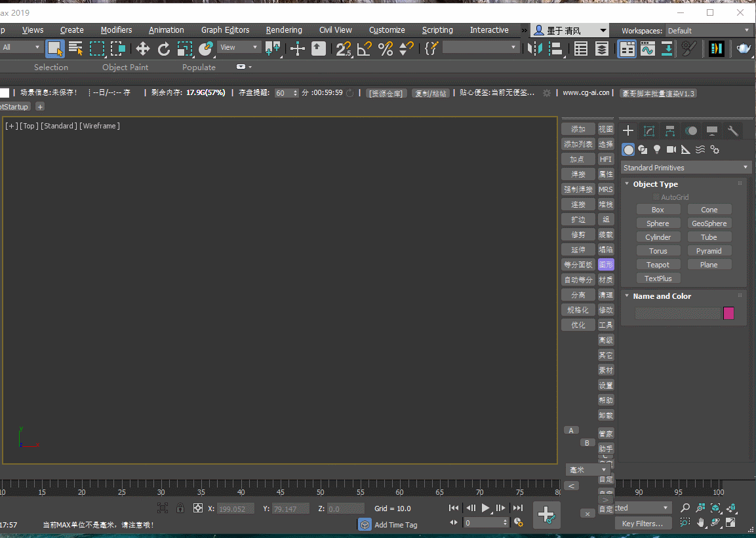The height and width of the screenshot is (538, 756).
Task: Click the Select by Name icon
Action: pos(75,48)
